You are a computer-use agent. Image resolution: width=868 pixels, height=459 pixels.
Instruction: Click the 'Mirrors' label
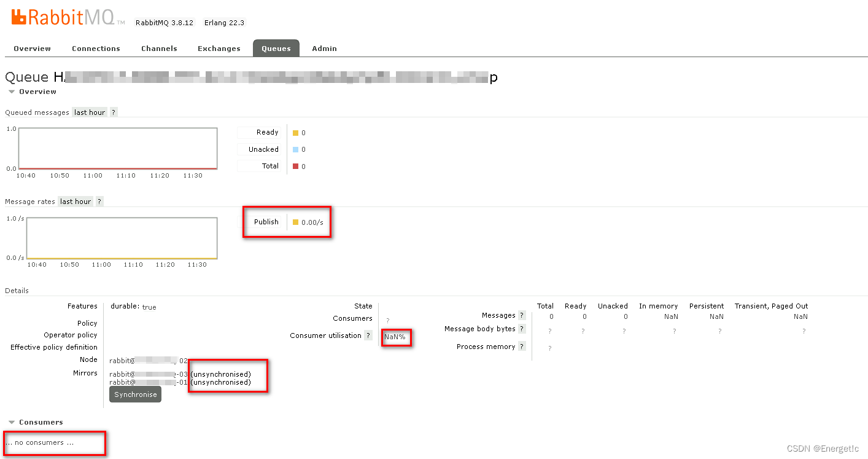(85, 373)
